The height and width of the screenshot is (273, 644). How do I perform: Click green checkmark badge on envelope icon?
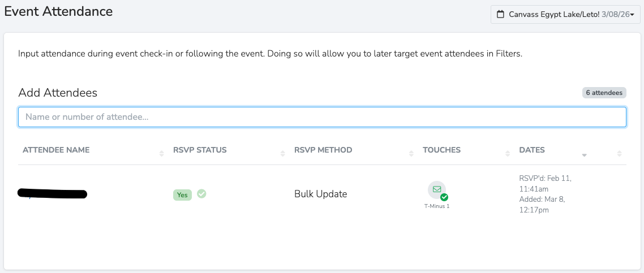tap(444, 197)
